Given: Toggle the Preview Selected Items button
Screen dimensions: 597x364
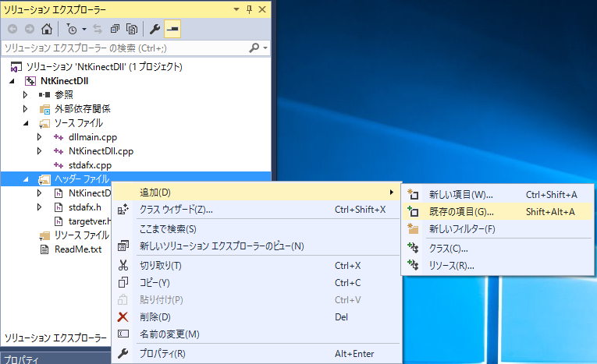Looking at the screenshot, I should tap(172, 30).
